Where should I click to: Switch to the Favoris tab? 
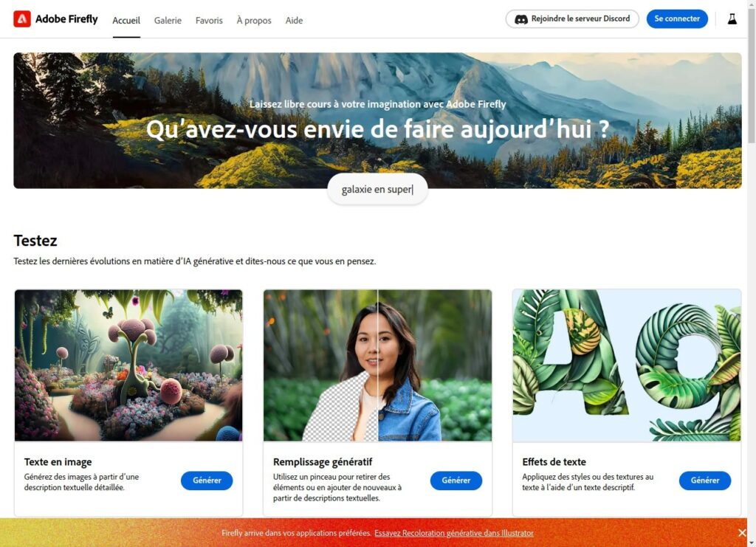click(209, 20)
